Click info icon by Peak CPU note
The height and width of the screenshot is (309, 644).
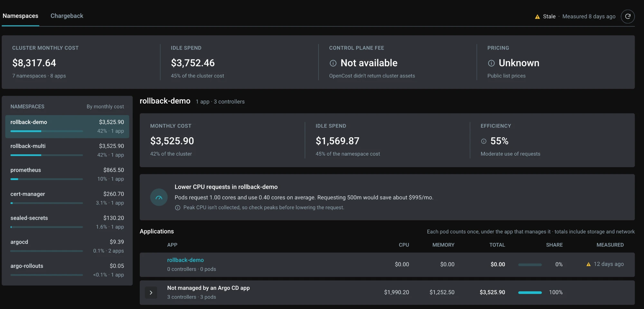click(177, 208)
